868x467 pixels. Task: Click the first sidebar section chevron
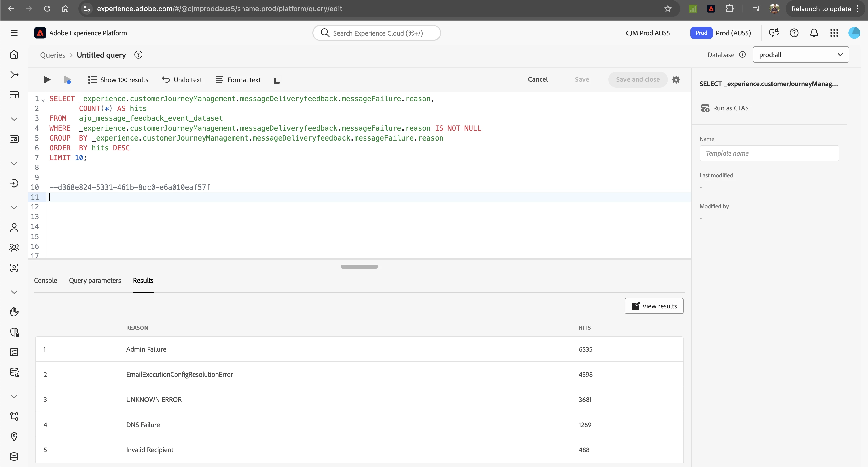(x=14, y=119)
